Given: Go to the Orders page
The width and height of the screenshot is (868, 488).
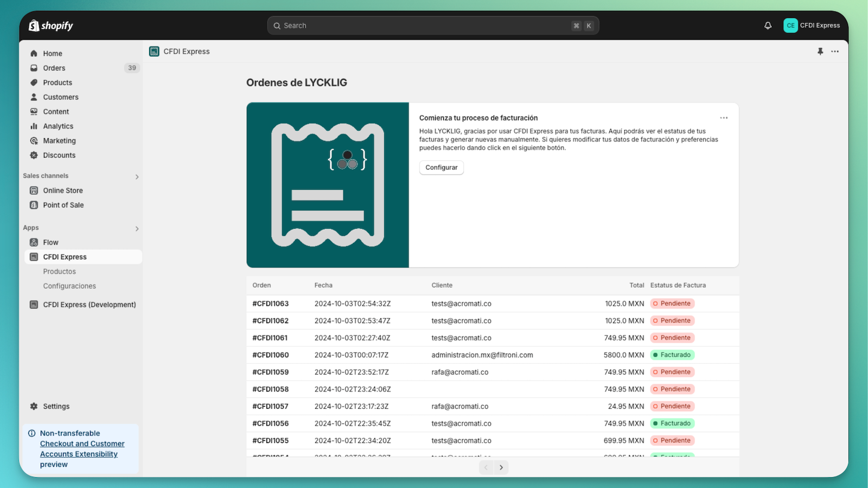Looking at the screenshot, I should (x=54, y=68).
